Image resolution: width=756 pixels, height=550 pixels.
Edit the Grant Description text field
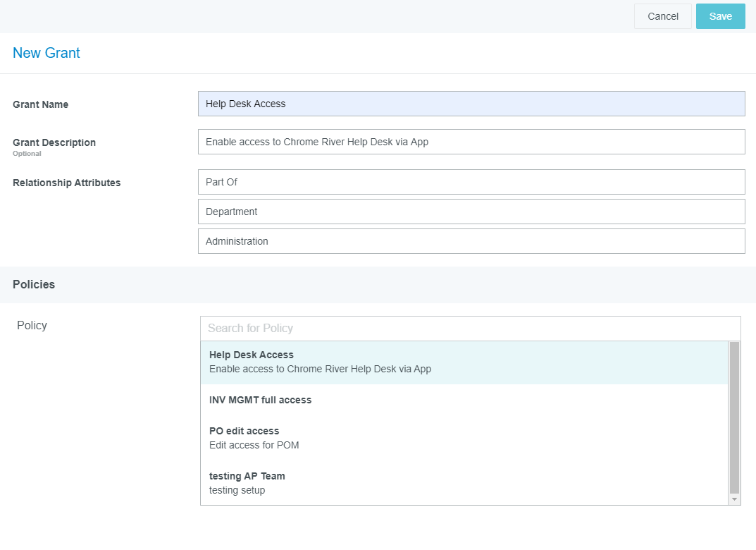point(471,142)
